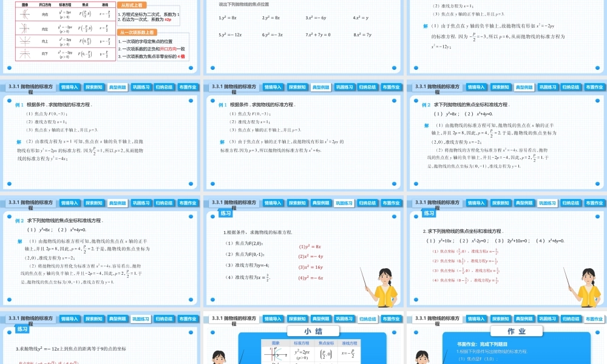607x364 pixels.
Task: Select the 标准方程 header in 小结 table
Action: 301,343
